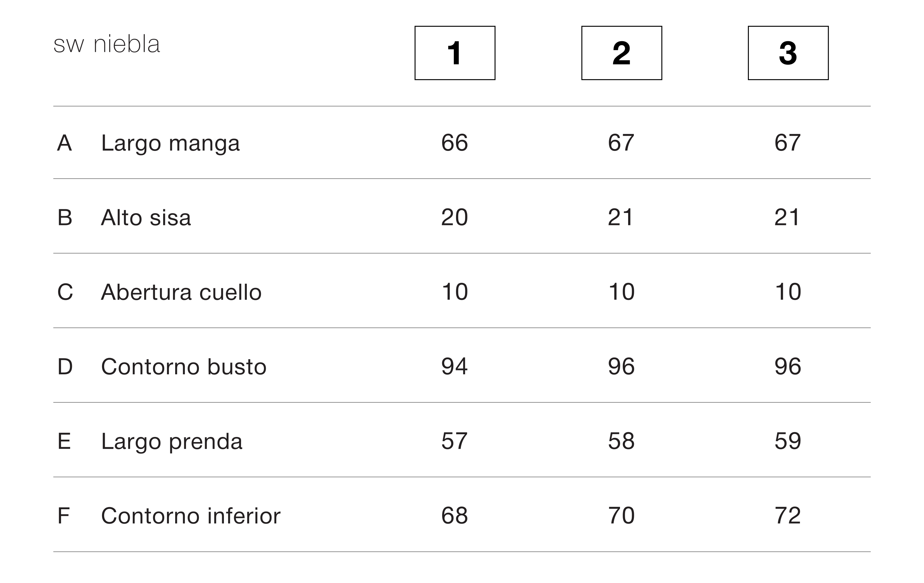Image resolution: width=924 pixels, height=583 pixels.
Task: Click value 72 in Contorno inferior row
Action: pos(788,516)
